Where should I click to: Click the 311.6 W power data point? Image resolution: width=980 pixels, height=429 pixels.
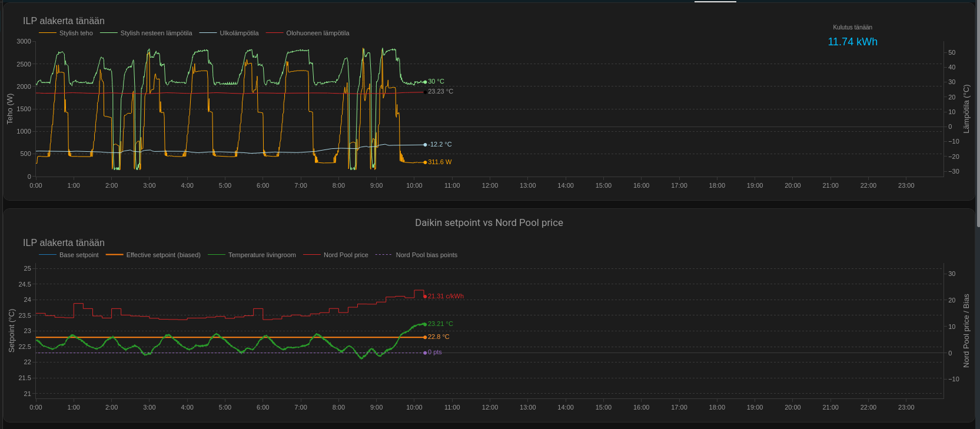point(425,162)
